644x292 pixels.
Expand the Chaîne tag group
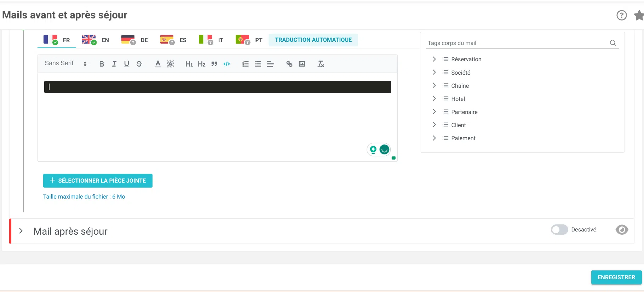point(434,85)
